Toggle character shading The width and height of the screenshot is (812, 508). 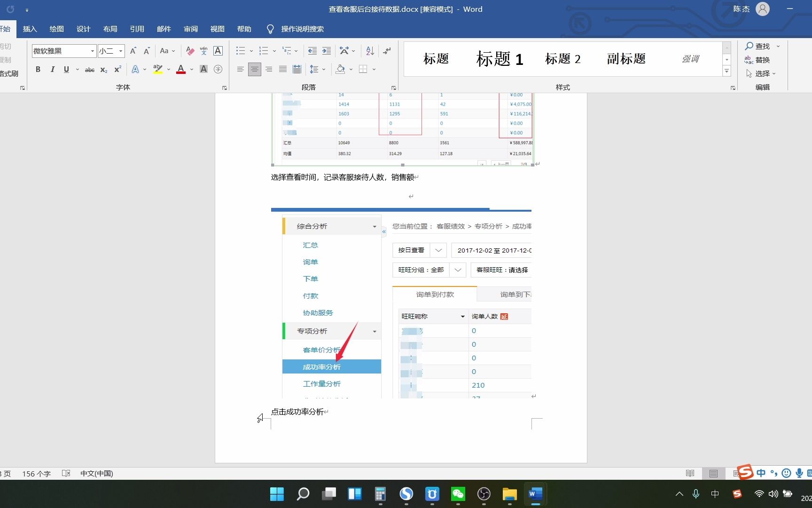coord(203,69)
